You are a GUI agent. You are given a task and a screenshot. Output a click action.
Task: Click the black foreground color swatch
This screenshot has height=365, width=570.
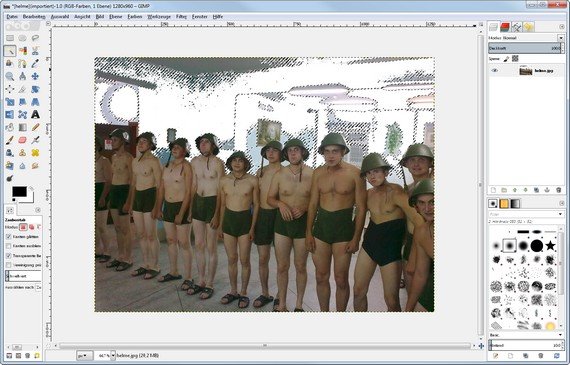click(19, 192)
